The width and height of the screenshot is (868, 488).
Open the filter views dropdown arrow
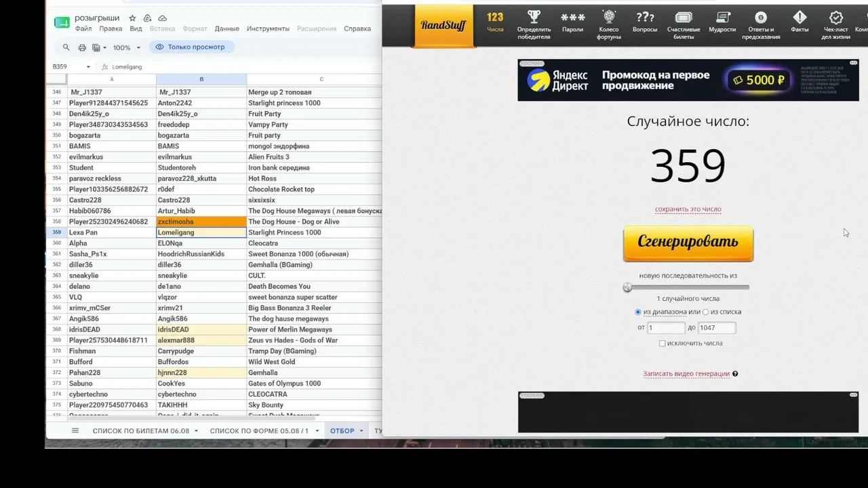pos(104,48)
